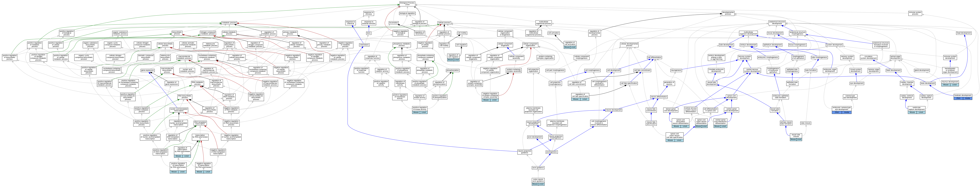Click 'cellular component assembly' node

point(516,58)
